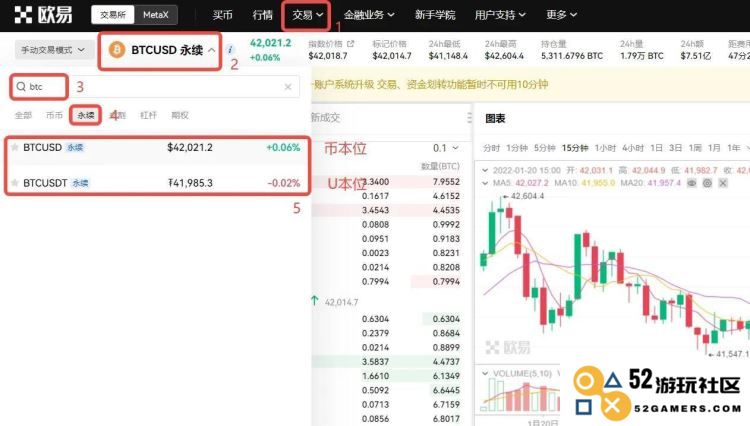The width and height of the screenshot is (750, 426).
Task: Click the last price 42,021.2
Action: 270,43
